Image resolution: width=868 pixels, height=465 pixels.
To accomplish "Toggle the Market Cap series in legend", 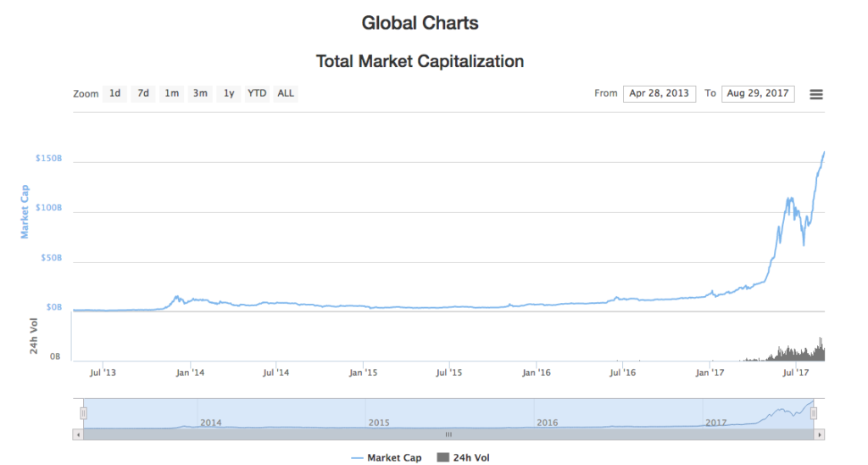I will point(386,457).
